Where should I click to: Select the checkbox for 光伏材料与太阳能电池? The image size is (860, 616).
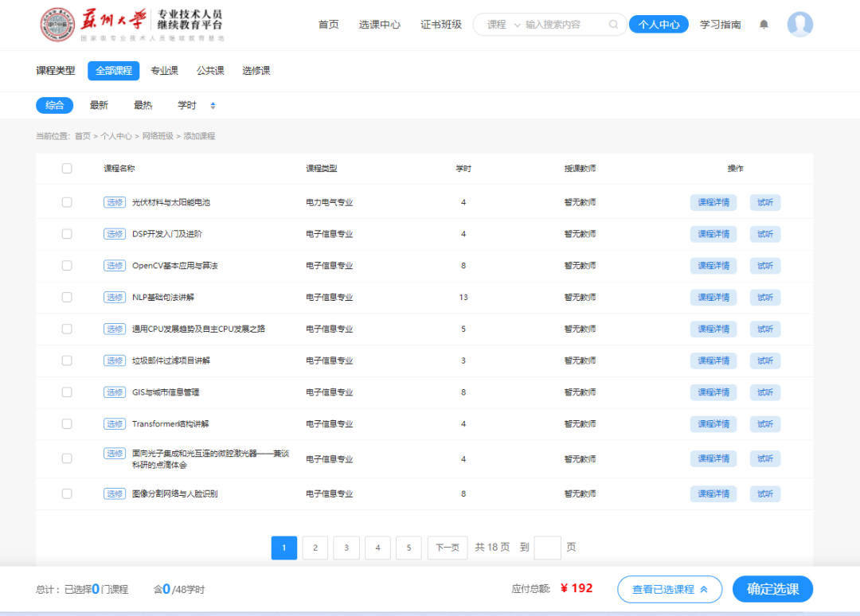(68, 201)
